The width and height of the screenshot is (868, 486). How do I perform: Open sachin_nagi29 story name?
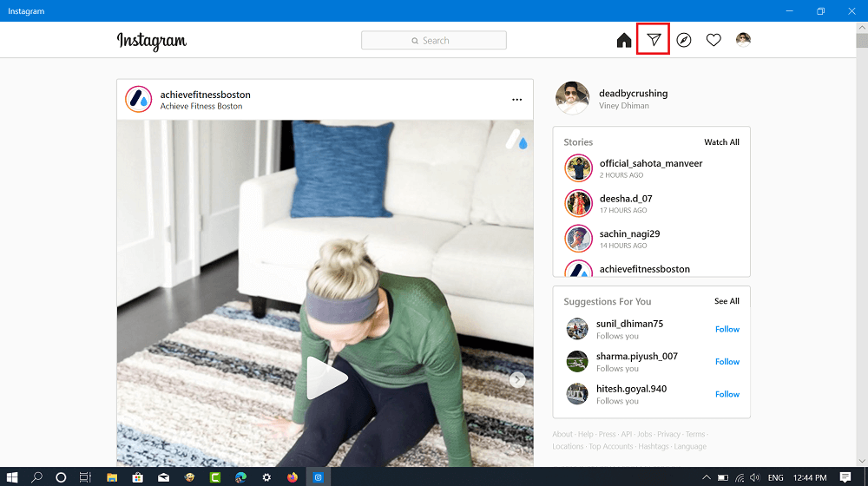[x=629, y=234]
